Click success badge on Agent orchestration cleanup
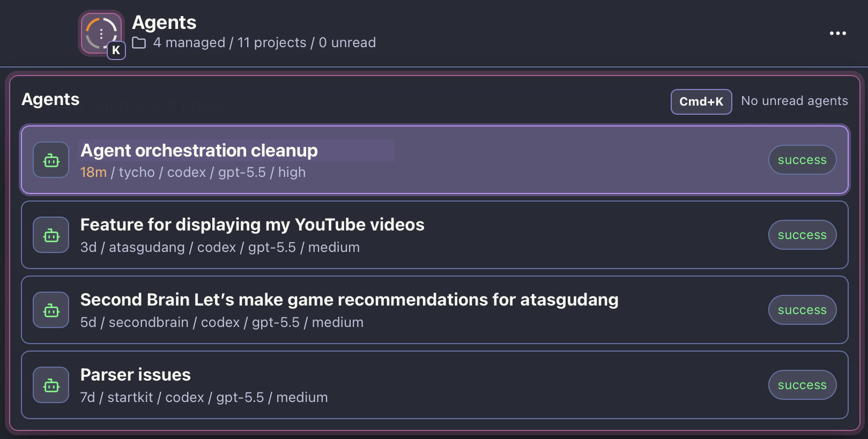 pos(802,160)
